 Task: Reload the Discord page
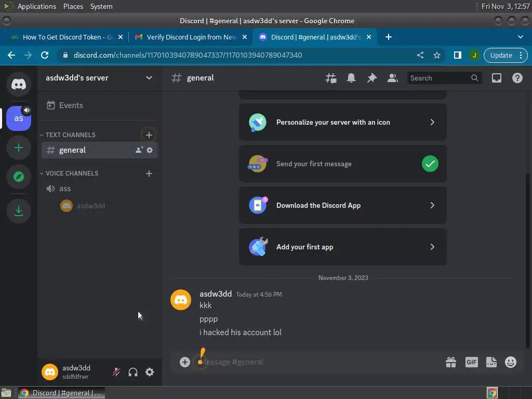(x=45, y=55)
